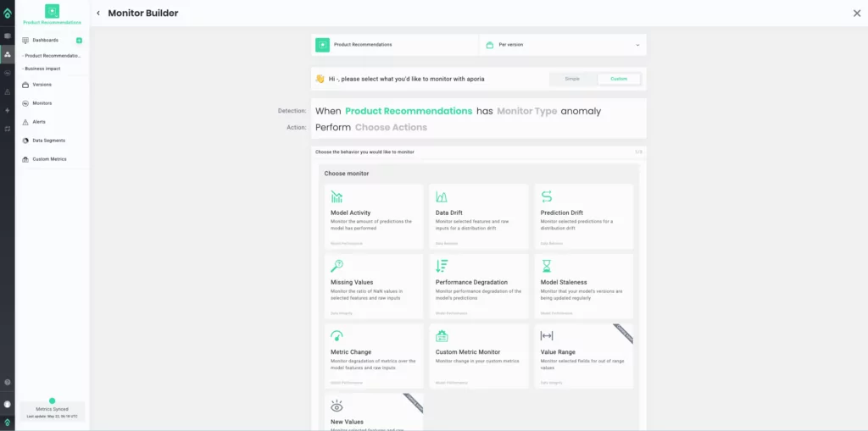Switch builder mode to Custom
Image resolution: width=868 pixels, height=431 pixels.
[x=619, y=79]
